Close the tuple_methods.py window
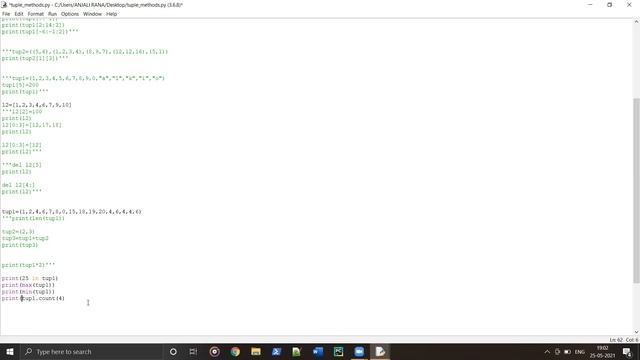 click(x=629, y=5)
